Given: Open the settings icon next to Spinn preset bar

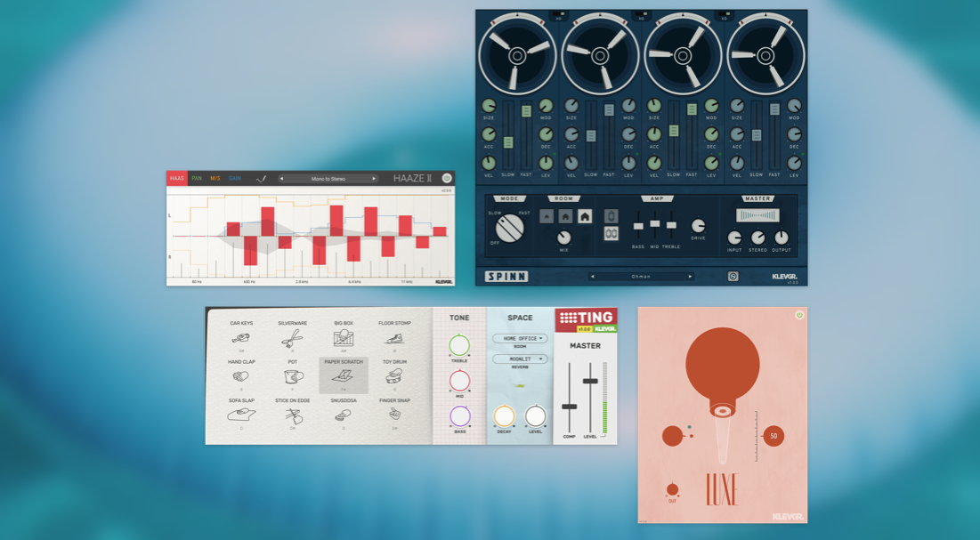Looking at the screenshot, I should [733, 277].
